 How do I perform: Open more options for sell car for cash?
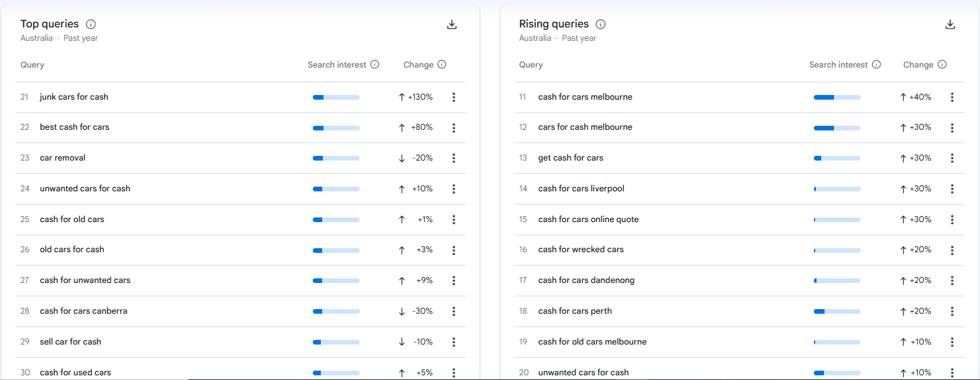point(453,342)
